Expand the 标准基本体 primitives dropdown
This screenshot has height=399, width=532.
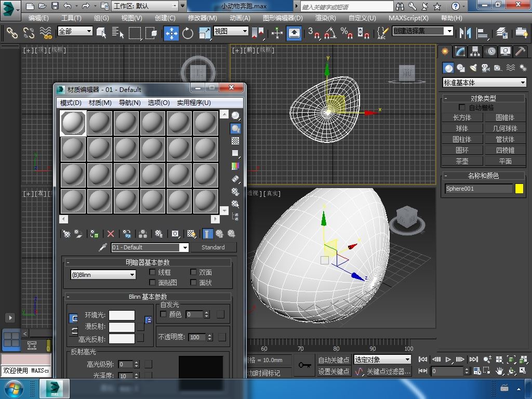484,83
